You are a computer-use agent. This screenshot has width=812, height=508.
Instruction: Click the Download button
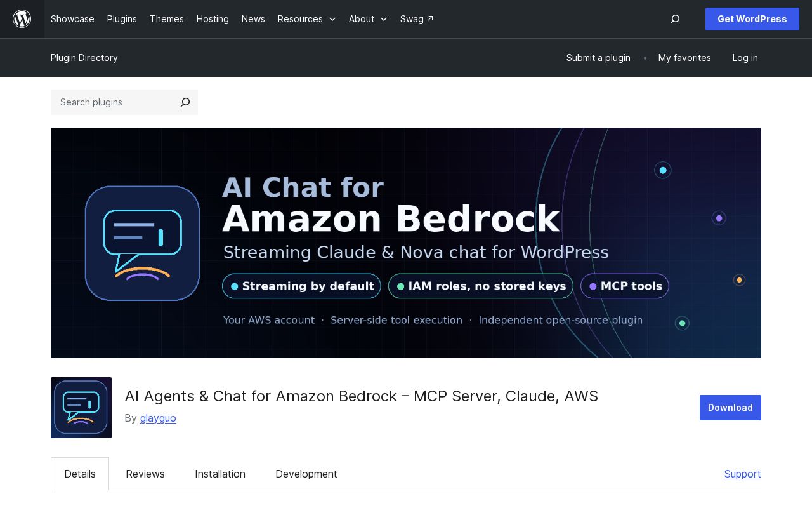click(x=730, y=408)
